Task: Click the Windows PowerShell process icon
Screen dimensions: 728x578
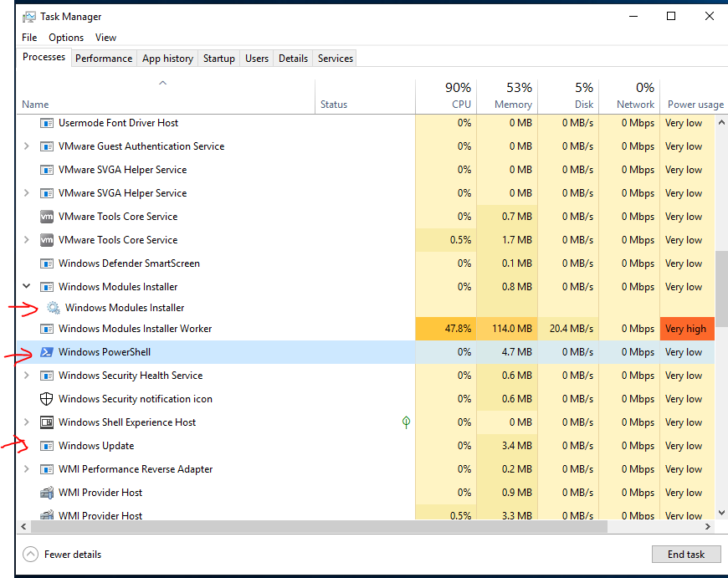Action: point(46,352)
